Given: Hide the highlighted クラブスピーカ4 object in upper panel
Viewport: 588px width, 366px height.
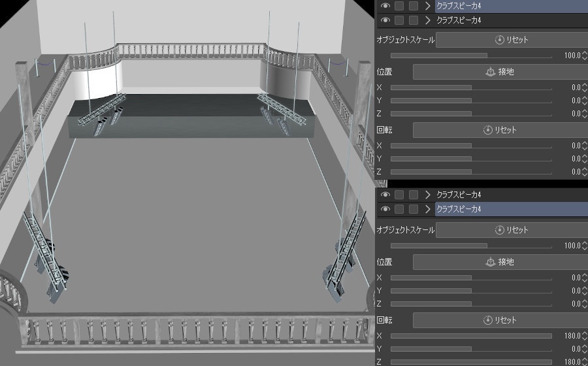Looking at the screenshot, I should [x=385, y=6].
